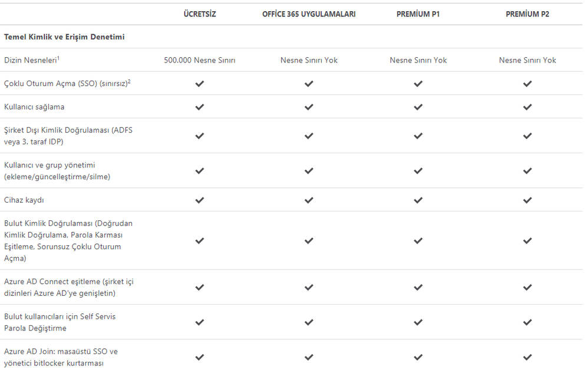Click the Premium P2 checkmark for Kullanıcı sağlama
Screen dimensions: 588x373
(x=527, y=107)
